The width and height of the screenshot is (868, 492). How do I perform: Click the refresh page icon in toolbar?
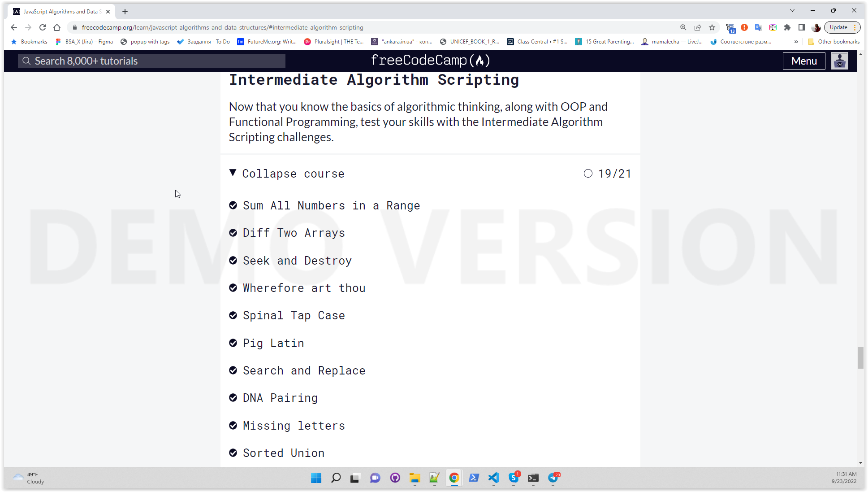pyautogui.click(x=42, y=27)
